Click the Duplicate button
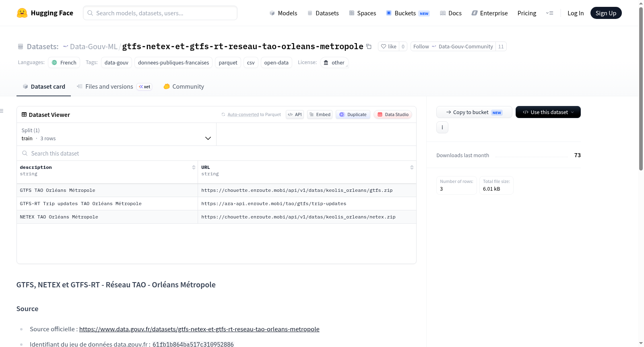The width and height of the screenshot is (644, 347). click(x=353, y=114)
